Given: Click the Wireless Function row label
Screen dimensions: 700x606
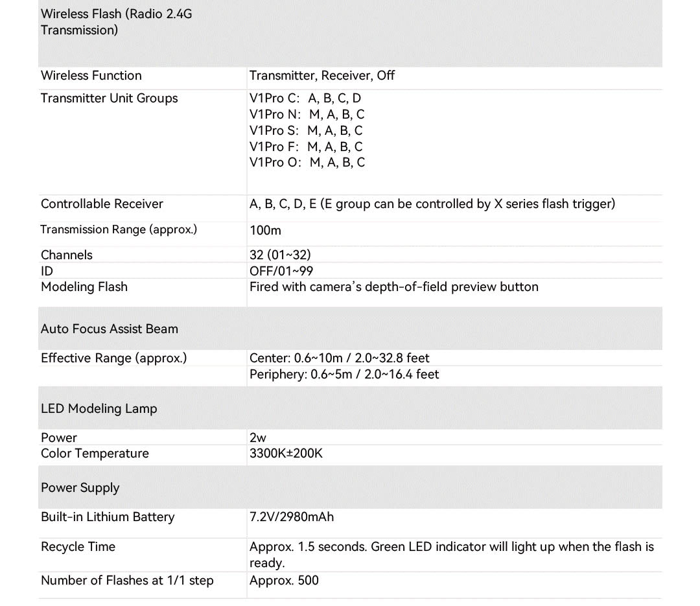Looking at the screenshot, I should coord(91,76).
